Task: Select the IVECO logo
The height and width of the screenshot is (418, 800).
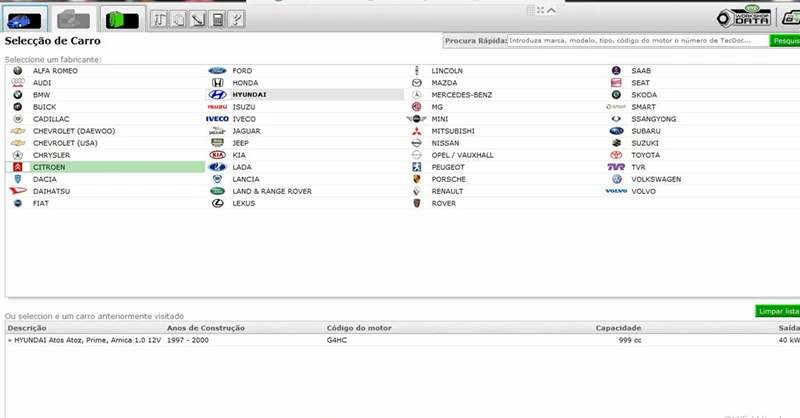Action: tap(217, 119)
